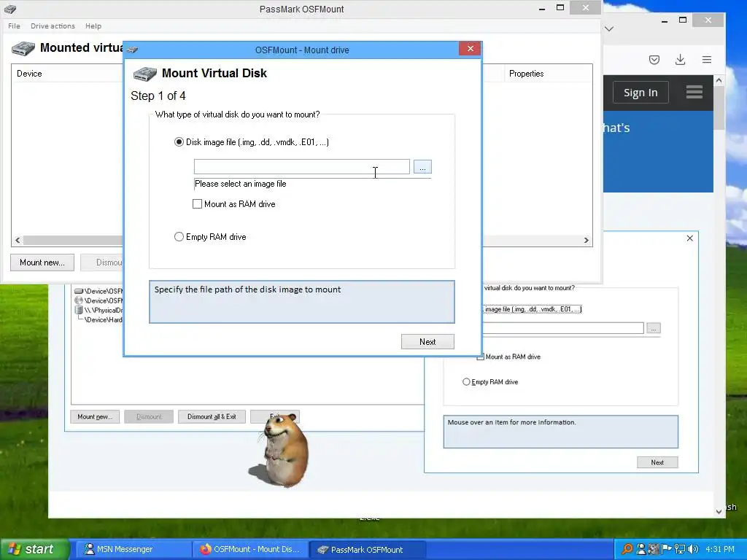Click the Mount new... button in the OSFMount main window
The image size is (747, 560).
42,262
